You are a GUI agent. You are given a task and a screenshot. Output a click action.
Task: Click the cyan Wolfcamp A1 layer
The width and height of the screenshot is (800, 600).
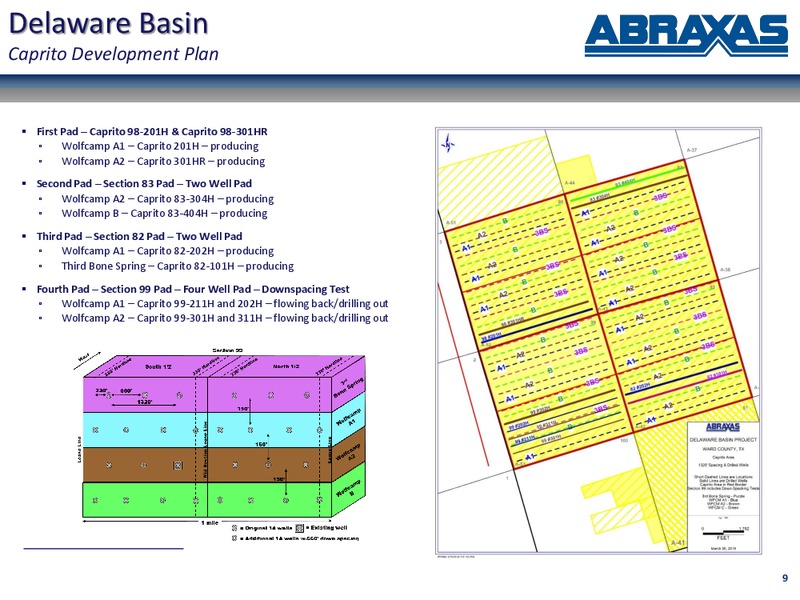(x=207, y=430)
